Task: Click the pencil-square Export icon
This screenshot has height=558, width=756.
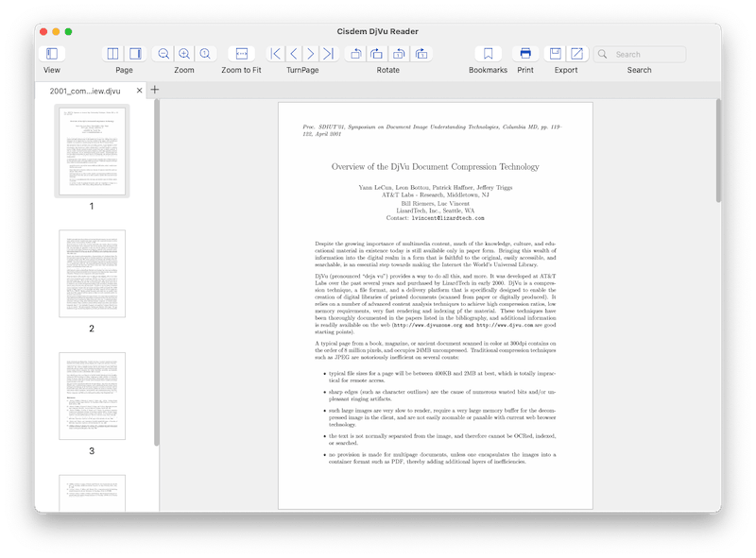Action: pos(577,54)
